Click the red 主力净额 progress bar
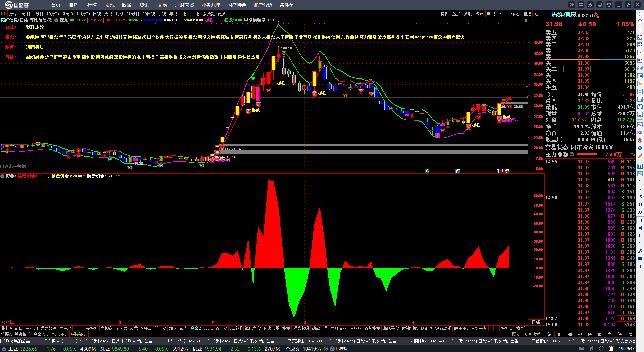644x352 pixels. (586, 154)
